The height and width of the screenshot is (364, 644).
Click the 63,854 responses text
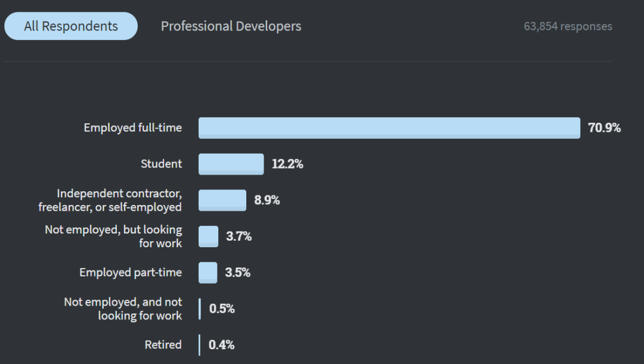(568, 26)
